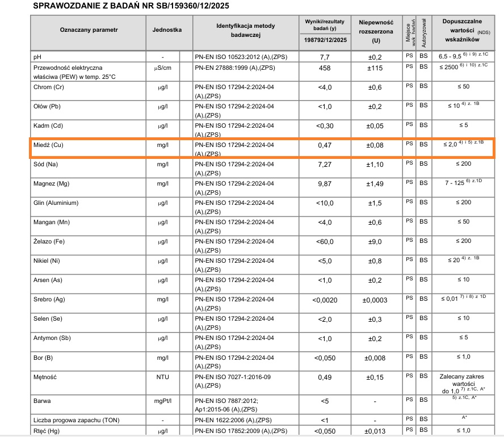Select the Magnez (Mg) uncertainty ±1,49
Viewport: 504px width, 437px height.
coord(376,184)
